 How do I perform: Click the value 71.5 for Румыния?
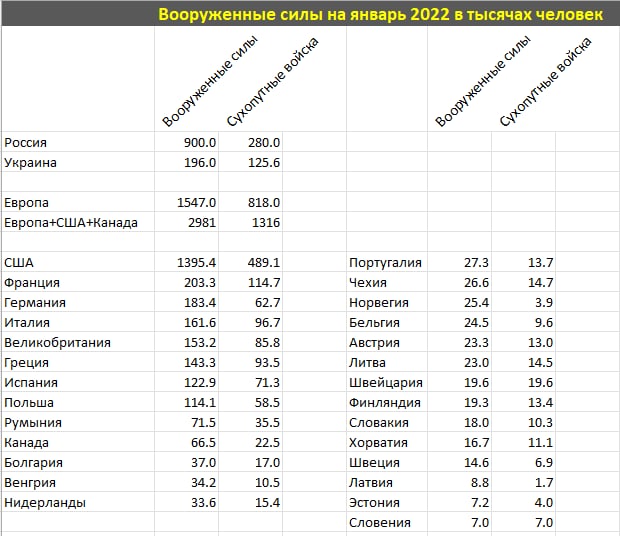tap(203, 423)
